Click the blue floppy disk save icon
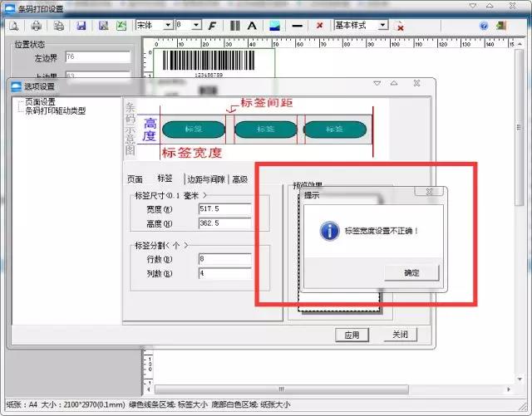Image resolution: width=532 pixels, height=416 pixels. pyautogui.click(x=81, y=26)
